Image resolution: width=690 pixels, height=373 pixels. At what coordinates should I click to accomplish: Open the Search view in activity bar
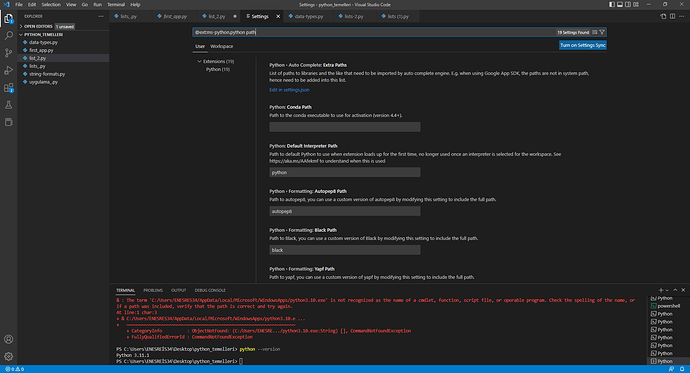click(8, 36)
